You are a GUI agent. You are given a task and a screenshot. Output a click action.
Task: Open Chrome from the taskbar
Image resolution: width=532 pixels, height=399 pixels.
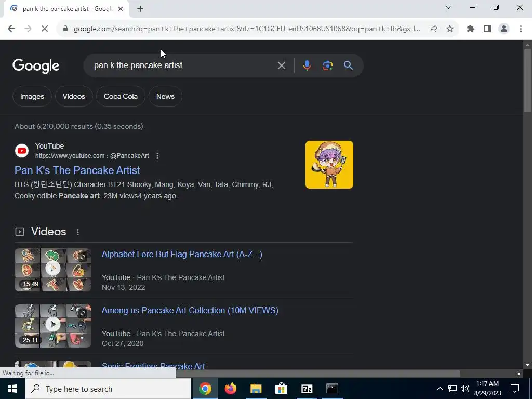click(x=205, y=389)
